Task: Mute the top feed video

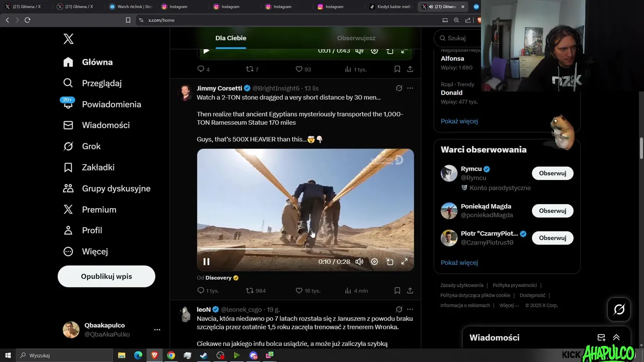Action: [359, 51]
